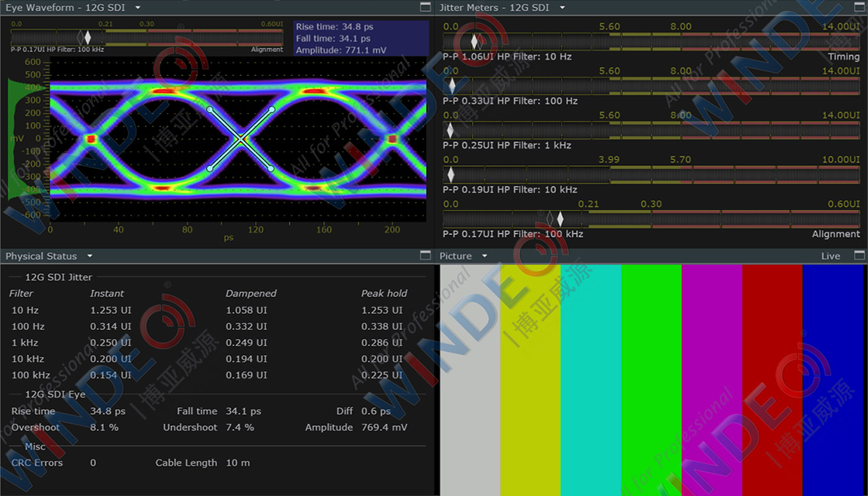Image resolution: width=868 pixels, height=496 pixels.
Task: Click the 100 Hz filter meter marker
Action: 452,86
